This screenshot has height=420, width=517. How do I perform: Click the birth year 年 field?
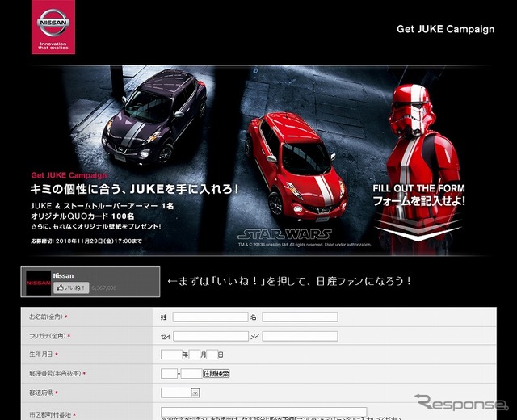[171, 355]
